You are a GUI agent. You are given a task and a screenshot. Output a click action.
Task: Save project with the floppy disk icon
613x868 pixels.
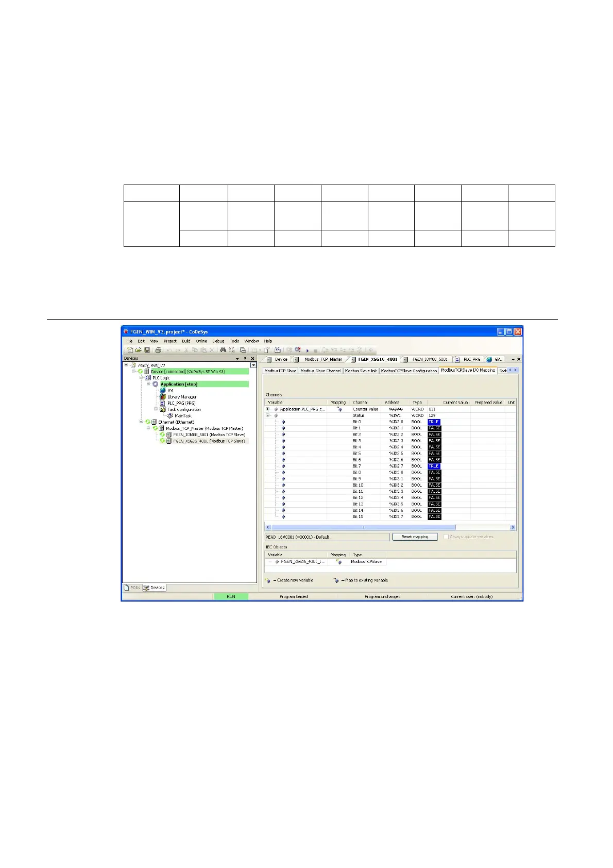click(x=147, y=350)
